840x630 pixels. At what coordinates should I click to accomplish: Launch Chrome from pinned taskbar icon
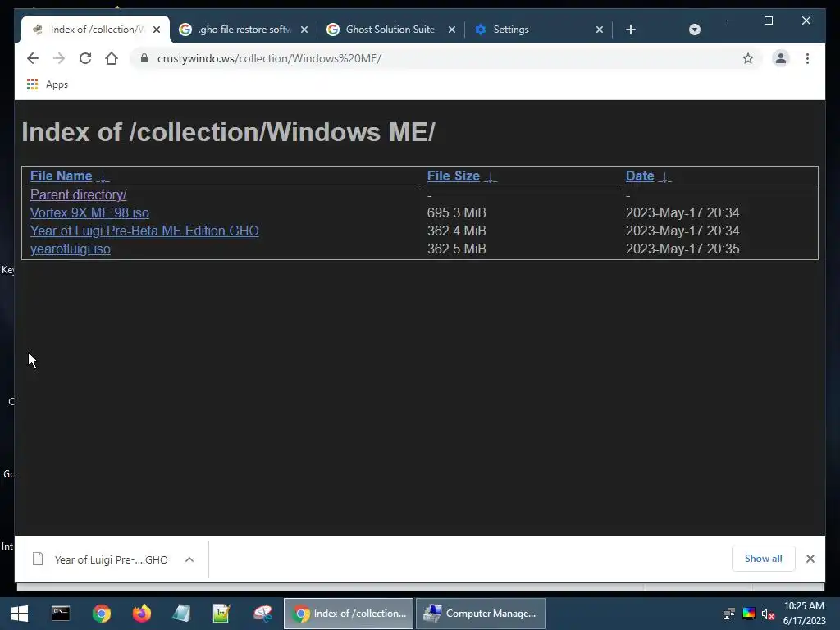coord(101,614)
